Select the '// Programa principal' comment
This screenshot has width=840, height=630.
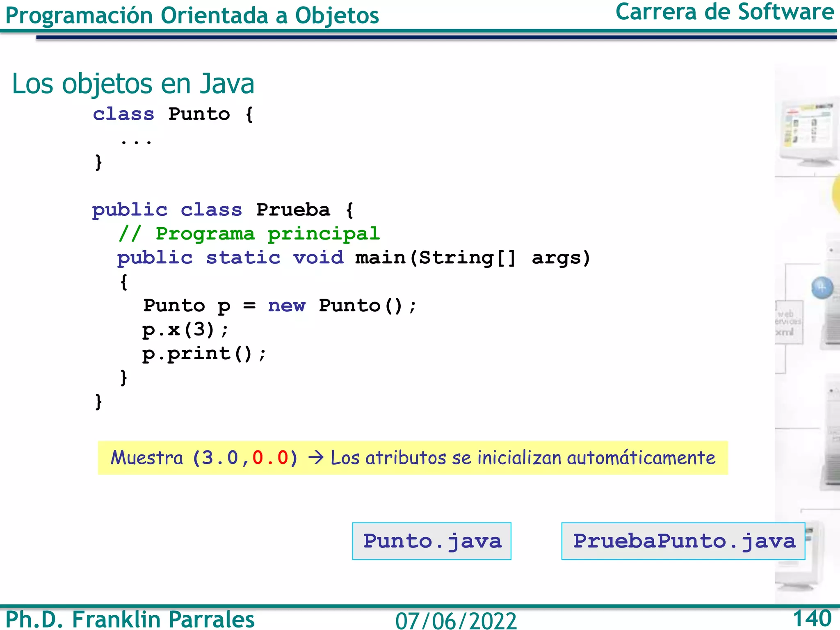[249, 234]
